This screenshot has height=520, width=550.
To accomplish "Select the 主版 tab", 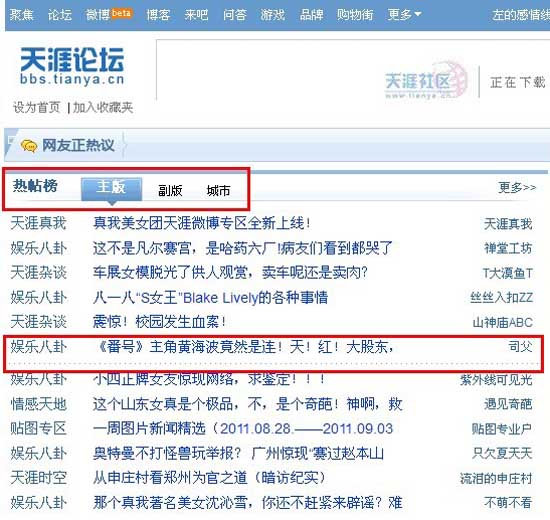I will tap(111, 189).
